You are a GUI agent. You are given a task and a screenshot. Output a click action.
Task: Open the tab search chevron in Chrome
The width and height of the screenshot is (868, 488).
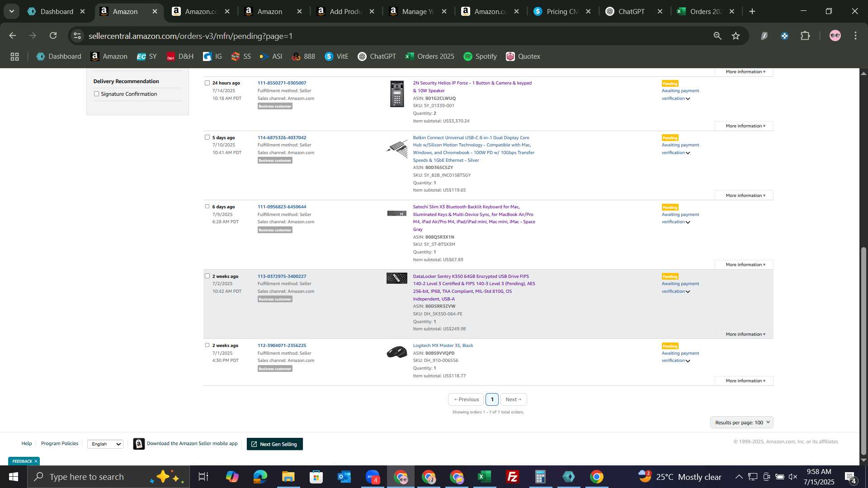pyautogui.click(x=11, y=11)
